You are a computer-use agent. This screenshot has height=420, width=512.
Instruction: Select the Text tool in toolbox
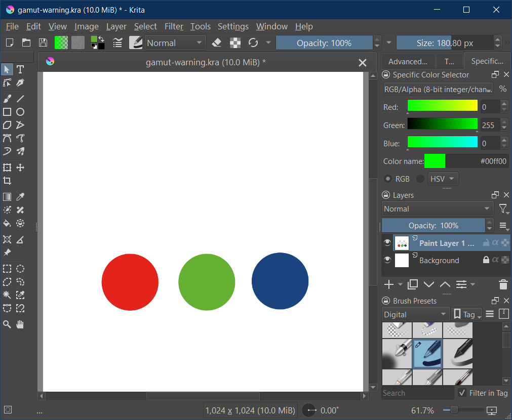pos(20,69)
